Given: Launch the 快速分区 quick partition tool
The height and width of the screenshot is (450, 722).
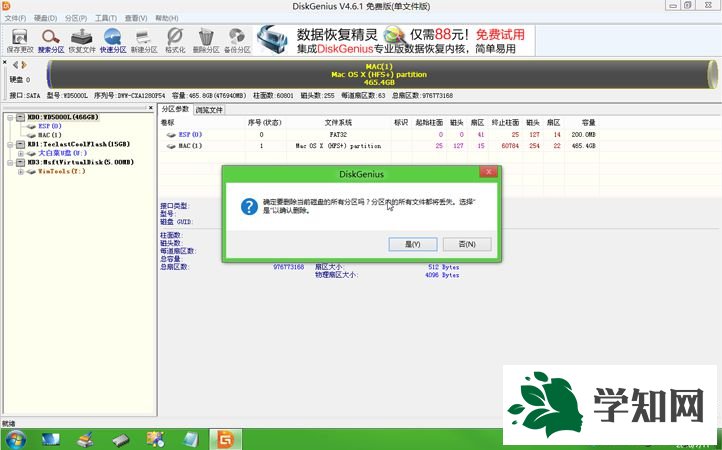Looking at the screenshot, I should 113,41.
